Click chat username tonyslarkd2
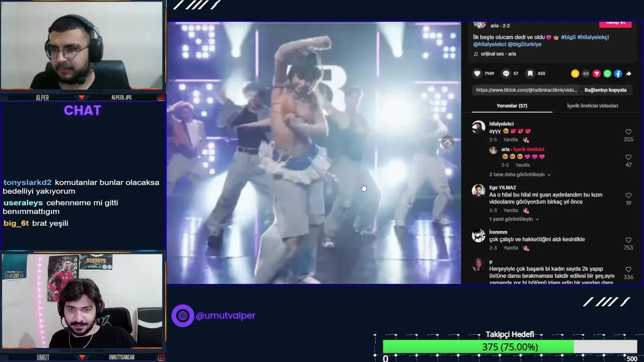Viewport: 644px width, 362px height. (27, 183)
